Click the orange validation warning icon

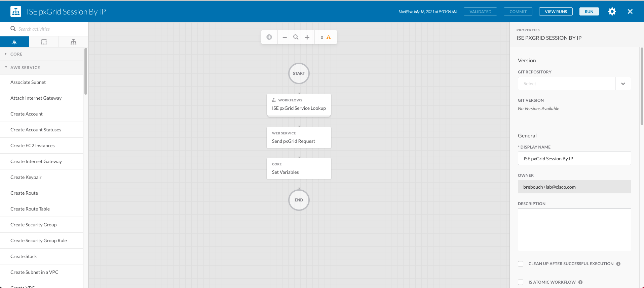tap(329, 37)
